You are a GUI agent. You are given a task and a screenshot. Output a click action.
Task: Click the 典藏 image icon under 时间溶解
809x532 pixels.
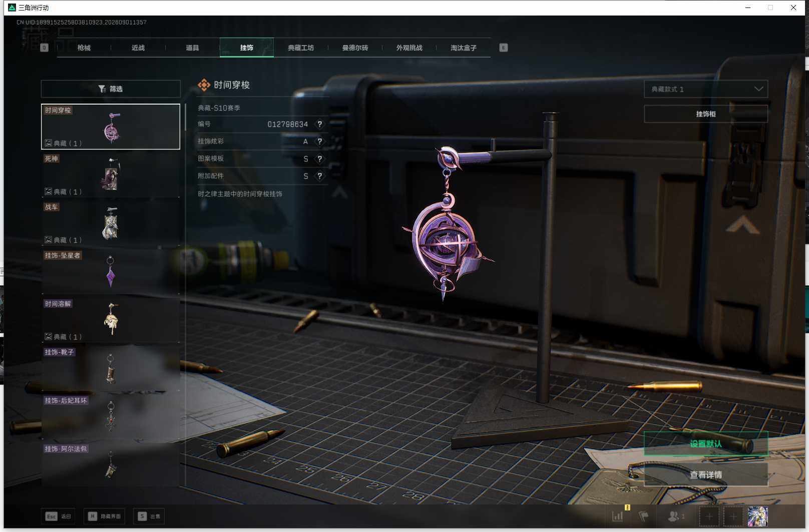tap(49, 337)
